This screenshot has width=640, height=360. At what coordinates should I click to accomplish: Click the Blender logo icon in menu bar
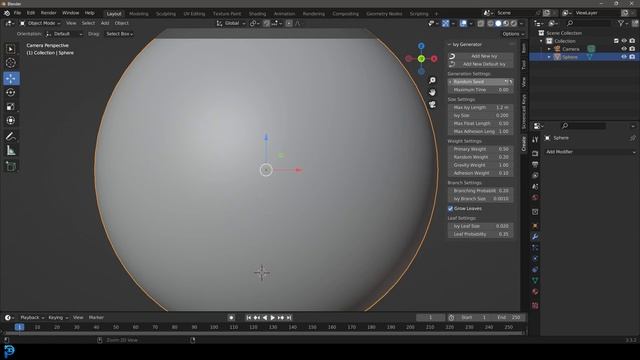click(x=7, y=13)
